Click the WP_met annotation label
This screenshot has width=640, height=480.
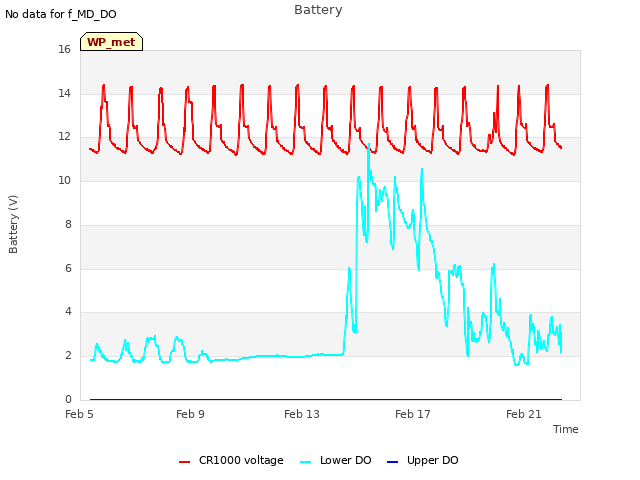click(111, 42)
